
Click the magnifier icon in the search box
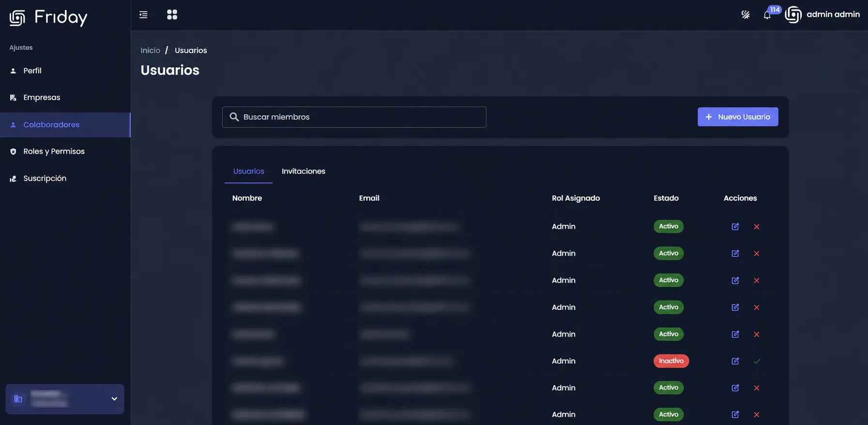coord(234,117)
